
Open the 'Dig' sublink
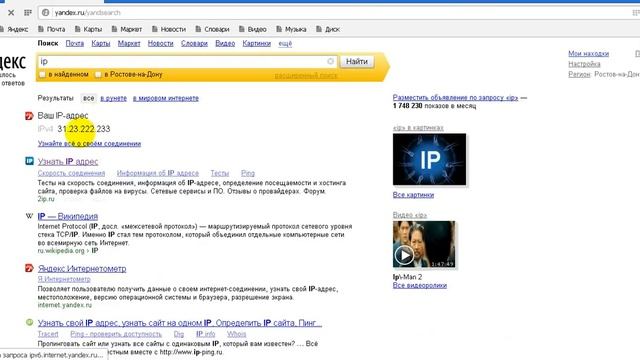click(x=179, y=334)
